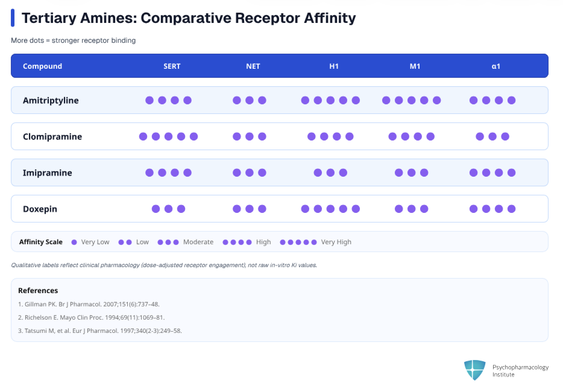Viewport: 563px width, 392px height.
Task: Click Doxepin's M1 affinity dots
Action: (411, 209)
